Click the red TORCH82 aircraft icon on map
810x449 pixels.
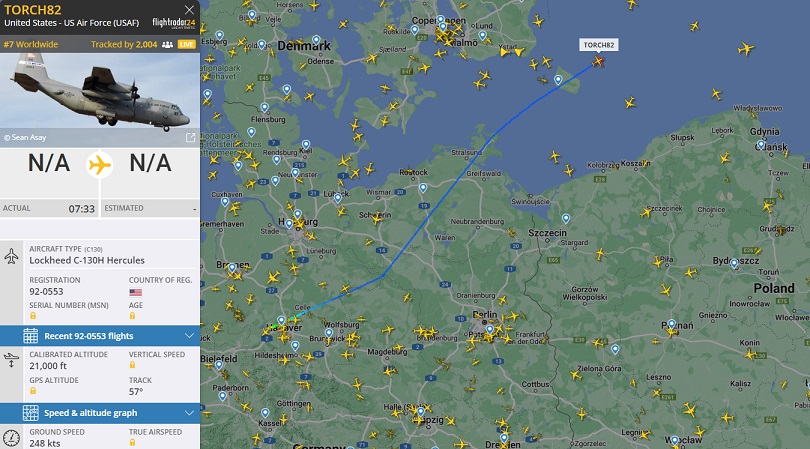(x=598, y=61)
